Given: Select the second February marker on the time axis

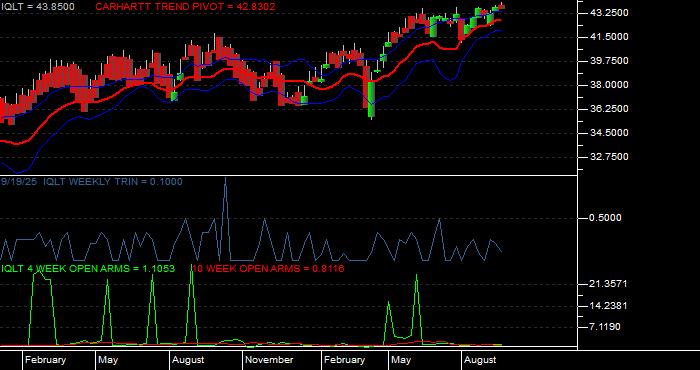Looking at the screenshot, I should [x=344, y=360].
